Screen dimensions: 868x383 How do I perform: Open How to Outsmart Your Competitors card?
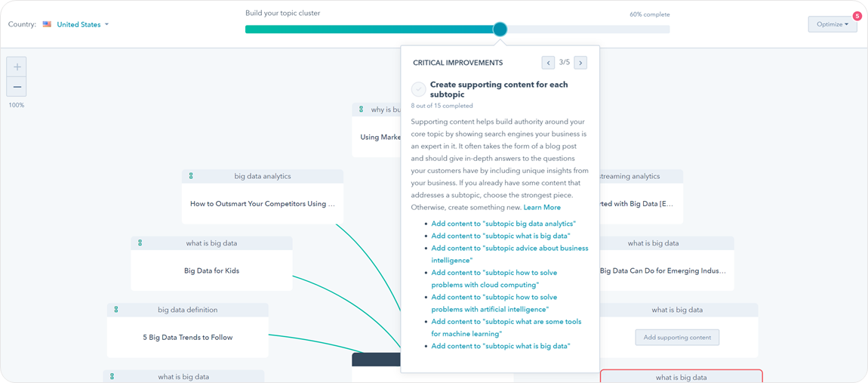tap(263, 204)
